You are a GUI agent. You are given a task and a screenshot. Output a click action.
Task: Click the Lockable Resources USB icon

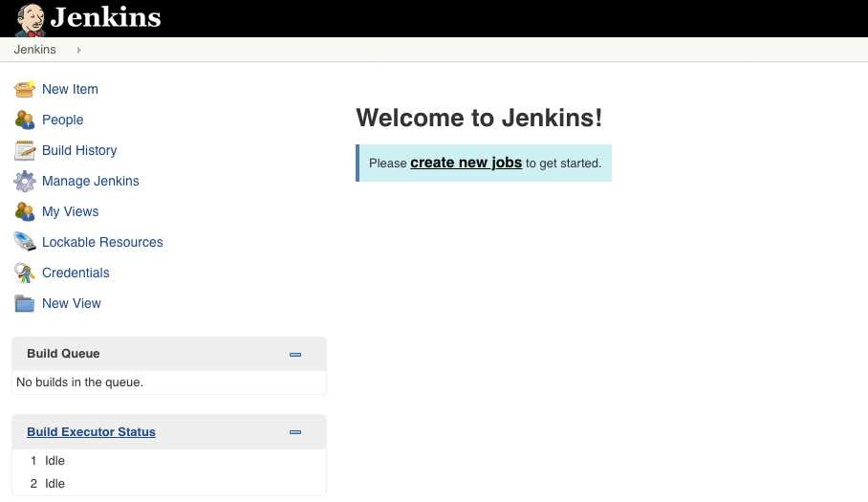(24, 242)
